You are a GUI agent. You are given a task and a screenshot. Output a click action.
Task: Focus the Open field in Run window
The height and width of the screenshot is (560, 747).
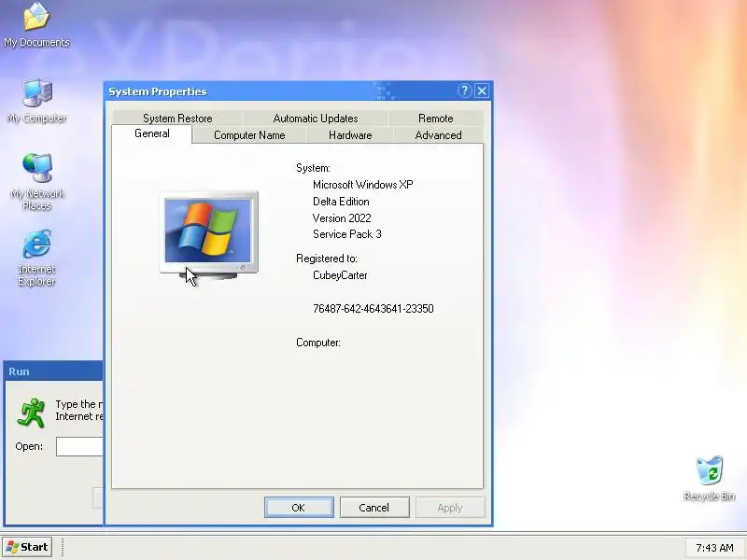[x=79, y=447]
